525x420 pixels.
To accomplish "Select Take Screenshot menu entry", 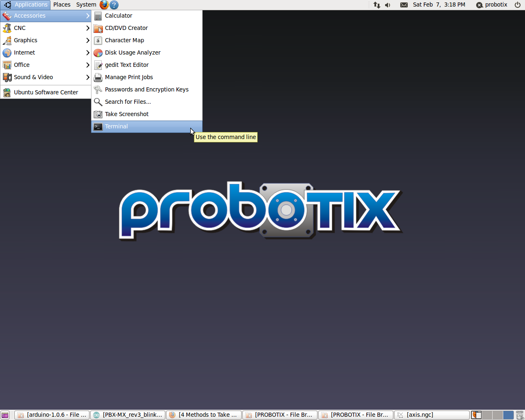I will [x=127, y=114].
